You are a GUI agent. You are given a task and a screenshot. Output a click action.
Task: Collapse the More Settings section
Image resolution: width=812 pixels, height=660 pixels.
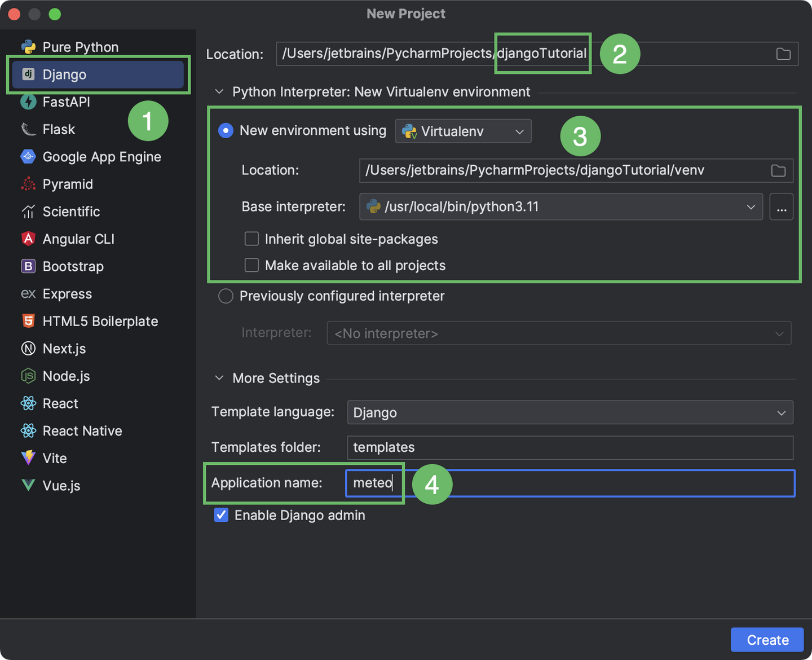point(219,378)
